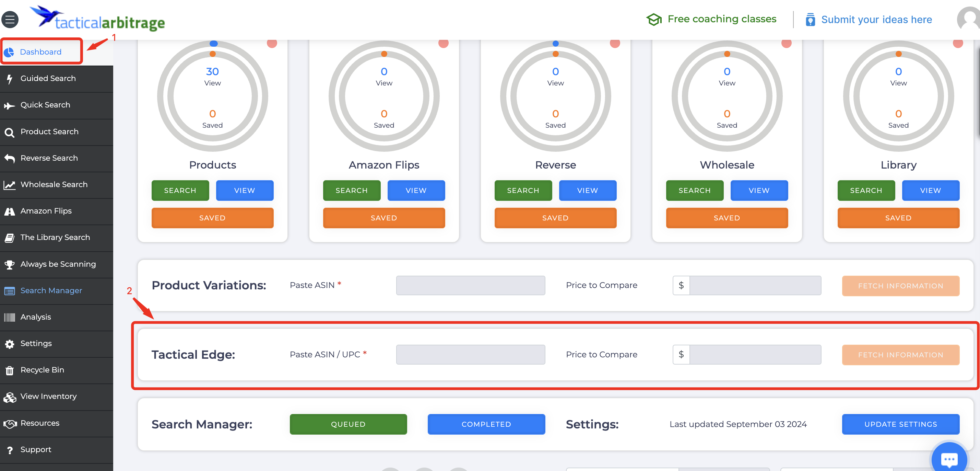
Task: Click the Always be Scanning trophy icon
Action: point(10,265)
